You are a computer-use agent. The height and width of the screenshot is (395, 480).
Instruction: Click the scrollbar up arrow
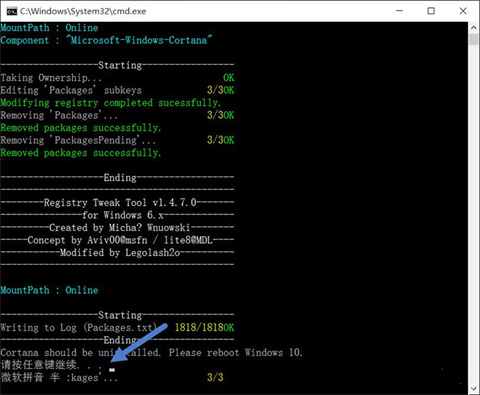tap(473, 28)
